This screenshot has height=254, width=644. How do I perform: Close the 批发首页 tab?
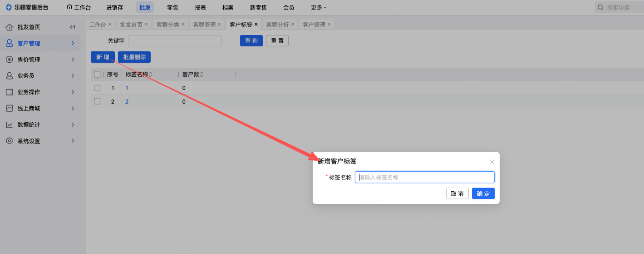(146, 24)
